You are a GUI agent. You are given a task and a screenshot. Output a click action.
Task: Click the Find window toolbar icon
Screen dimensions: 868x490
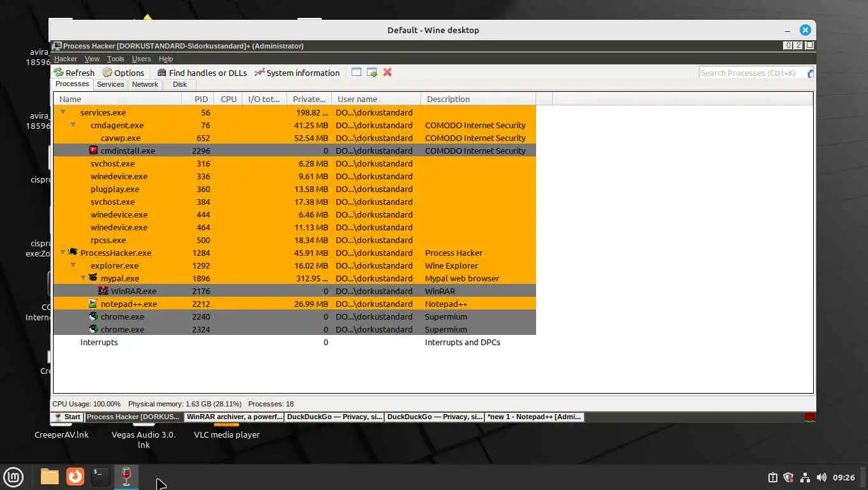(356, 72)
